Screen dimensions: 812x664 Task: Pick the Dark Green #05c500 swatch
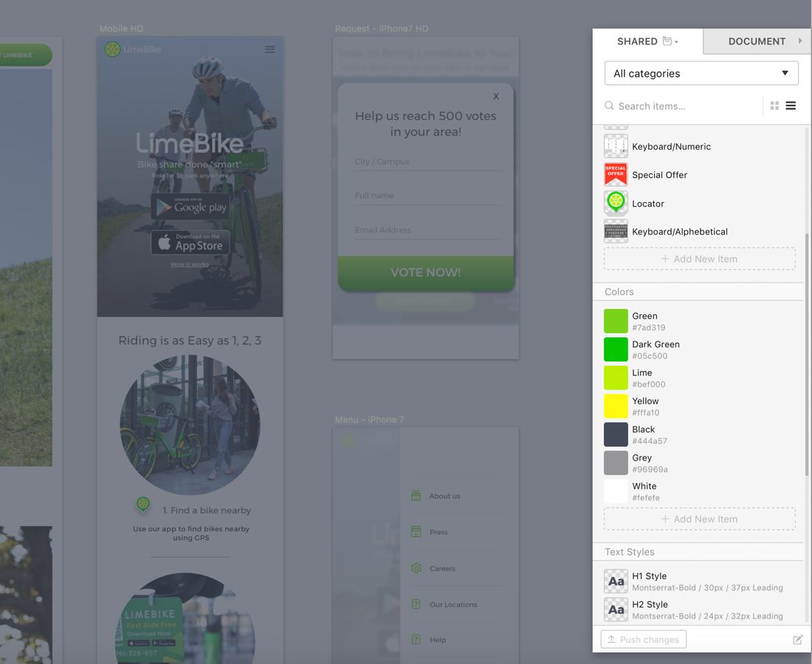616,350
